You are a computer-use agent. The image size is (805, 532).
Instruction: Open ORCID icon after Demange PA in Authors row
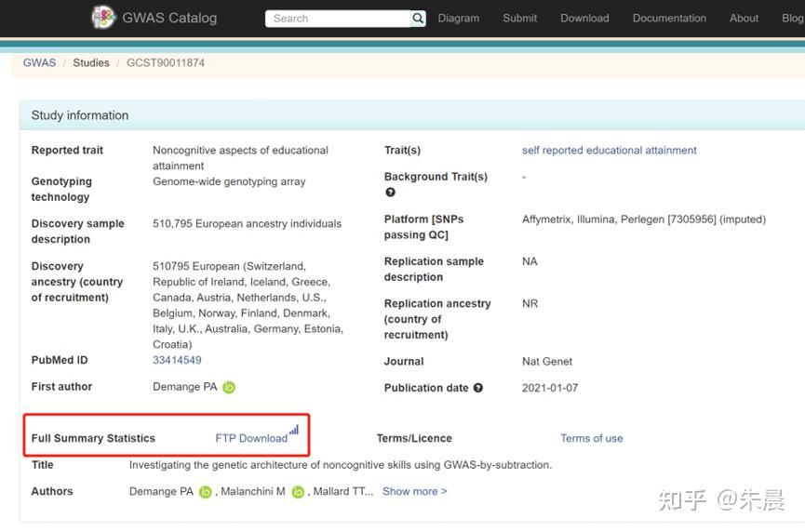pos(206,492)
